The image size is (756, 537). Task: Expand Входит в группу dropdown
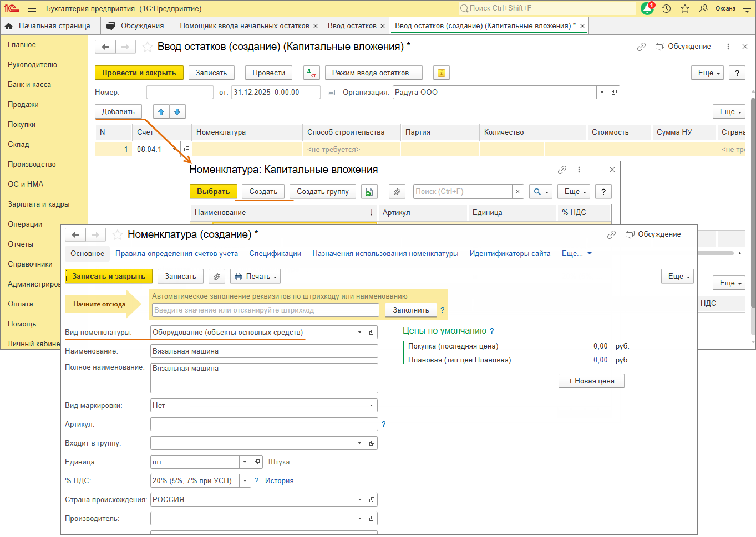[360, 443]
